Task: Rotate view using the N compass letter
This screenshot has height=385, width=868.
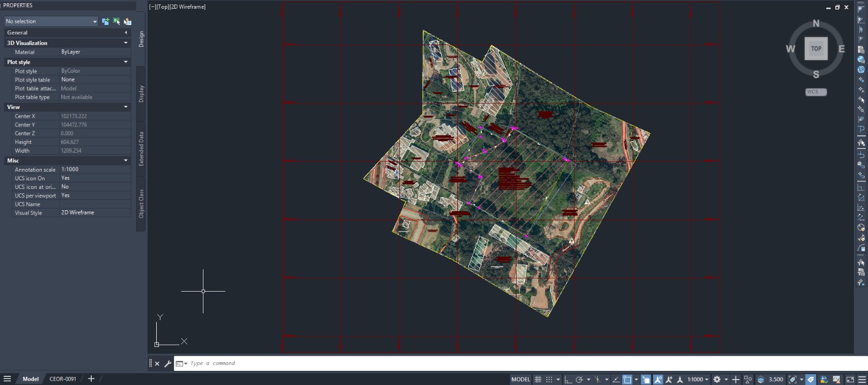Action: 816,24
